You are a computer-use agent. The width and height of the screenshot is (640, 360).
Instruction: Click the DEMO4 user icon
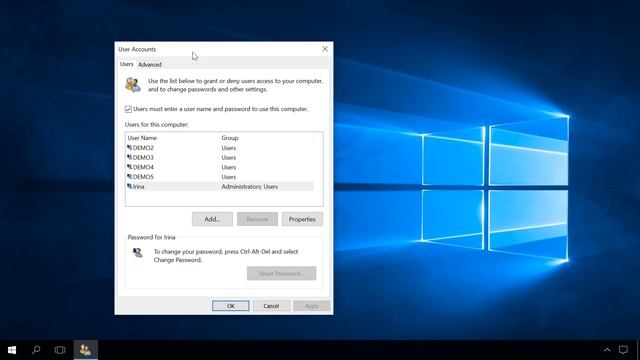[x=129, y=167]
